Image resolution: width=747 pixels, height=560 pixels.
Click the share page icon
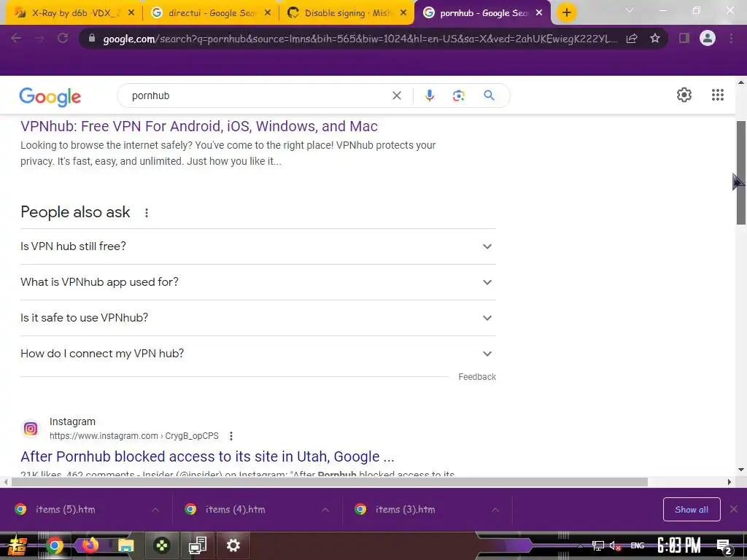point(632,39)
